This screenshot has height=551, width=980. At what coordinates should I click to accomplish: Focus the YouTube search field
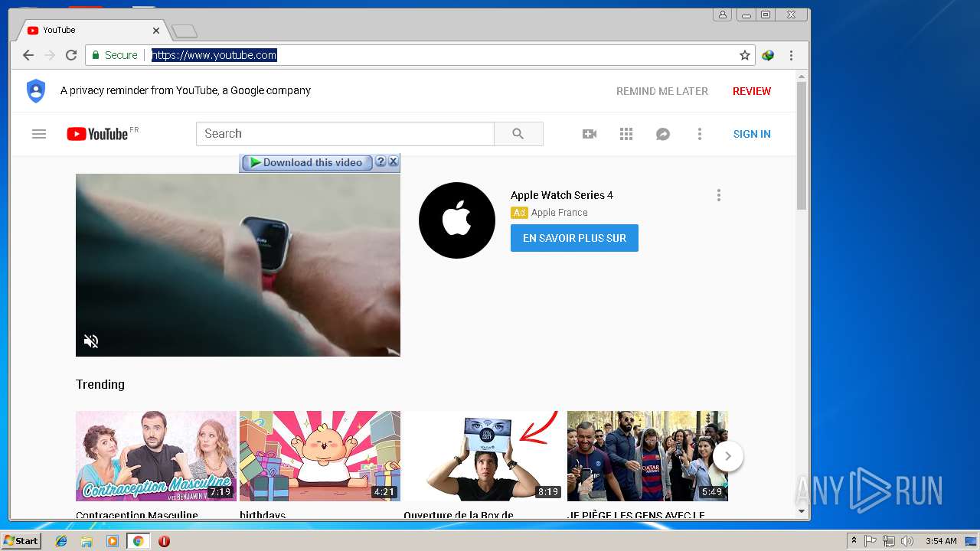click(x=345, y=134)
